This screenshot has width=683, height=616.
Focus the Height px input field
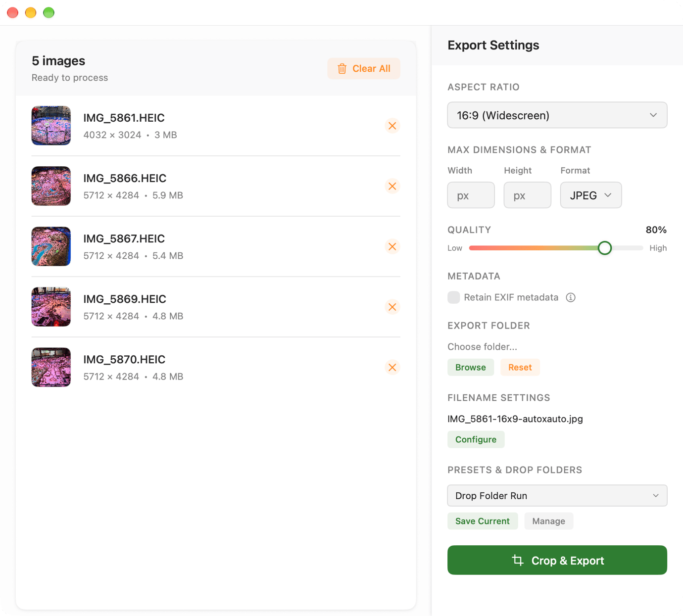(x=528, y=195)
